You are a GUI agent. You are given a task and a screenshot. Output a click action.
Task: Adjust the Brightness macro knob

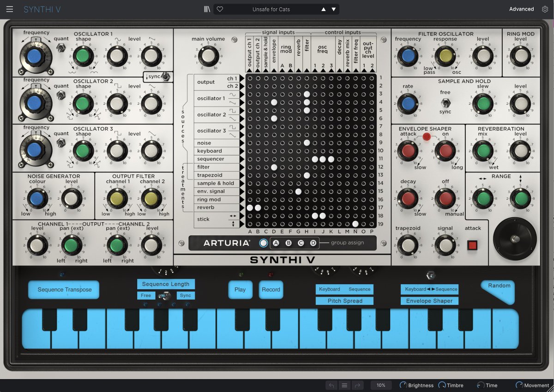(x=403, y=385)
